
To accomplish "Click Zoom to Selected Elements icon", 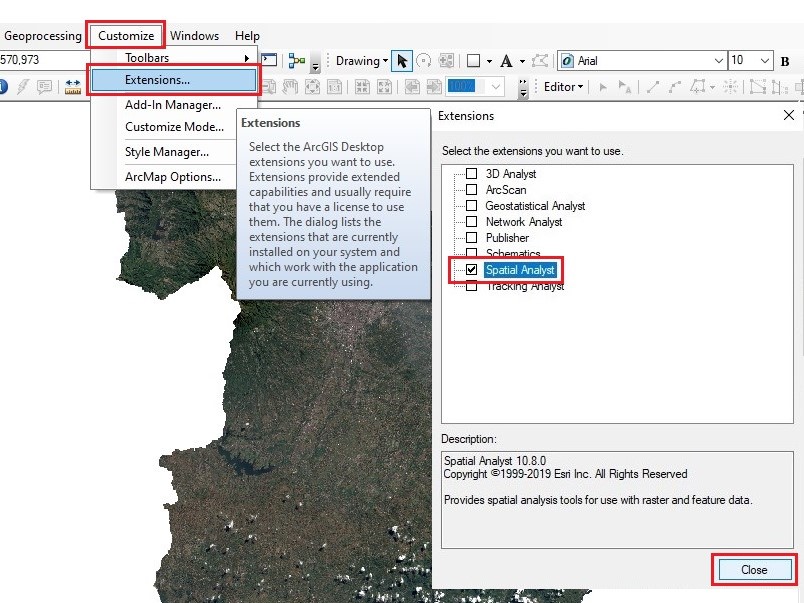I will click(x=446, y=61).
